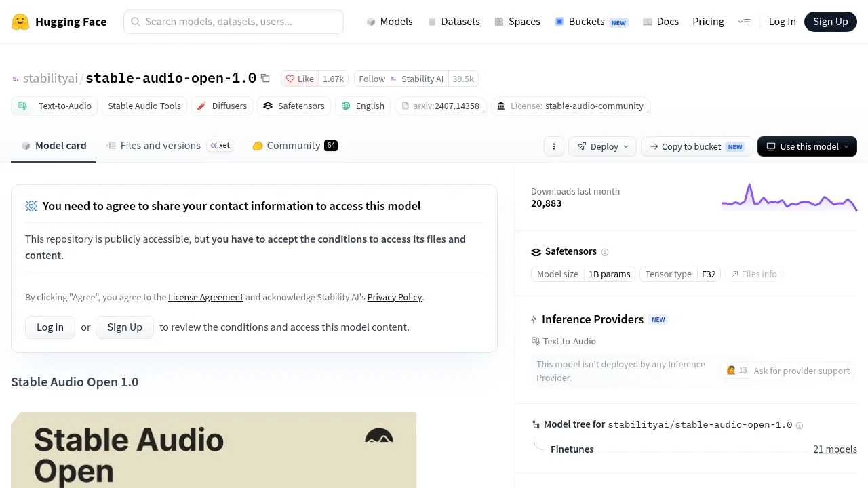Switch to the Model card tab
This screenshot has width=868, height=488.
pyautogui.click(x=54, y=146)
